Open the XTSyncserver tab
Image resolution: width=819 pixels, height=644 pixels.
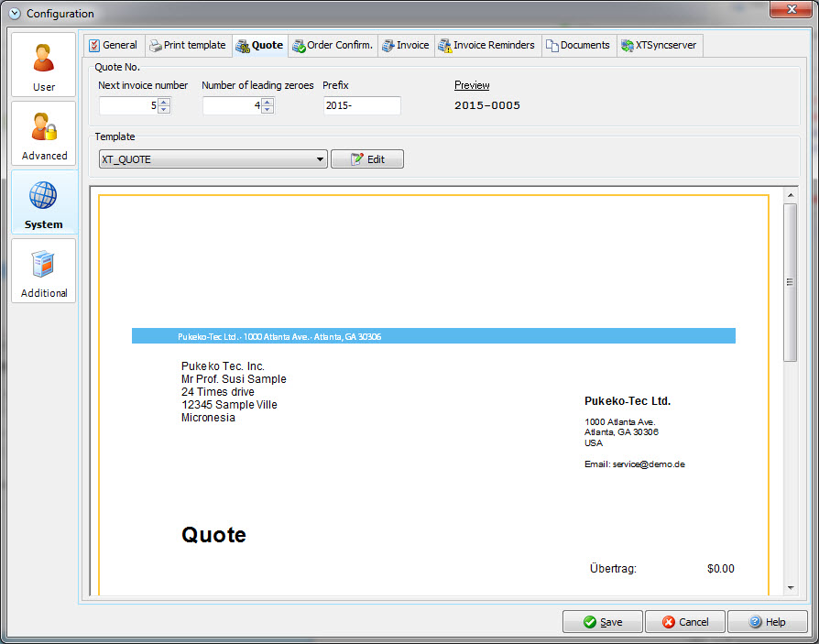(x=661, y=45)
